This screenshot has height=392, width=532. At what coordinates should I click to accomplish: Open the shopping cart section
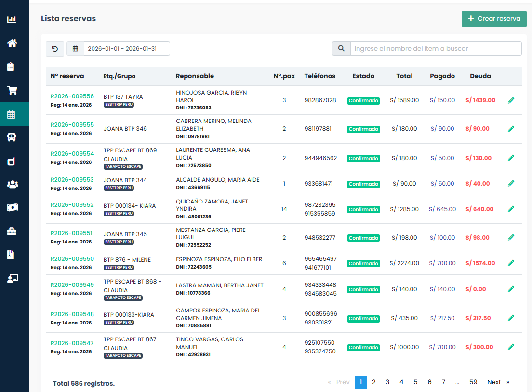pyautogui.click(x=12, y=90)
